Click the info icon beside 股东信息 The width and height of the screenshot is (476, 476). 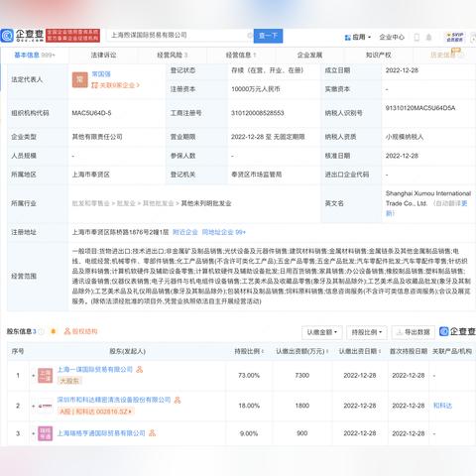pos(42,331)
